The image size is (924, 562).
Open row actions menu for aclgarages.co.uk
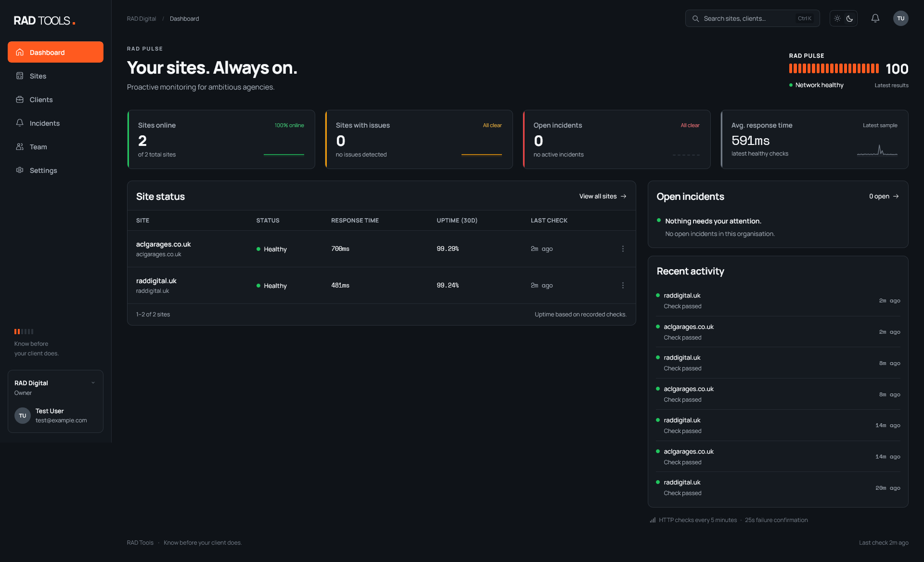pos(623,249)
